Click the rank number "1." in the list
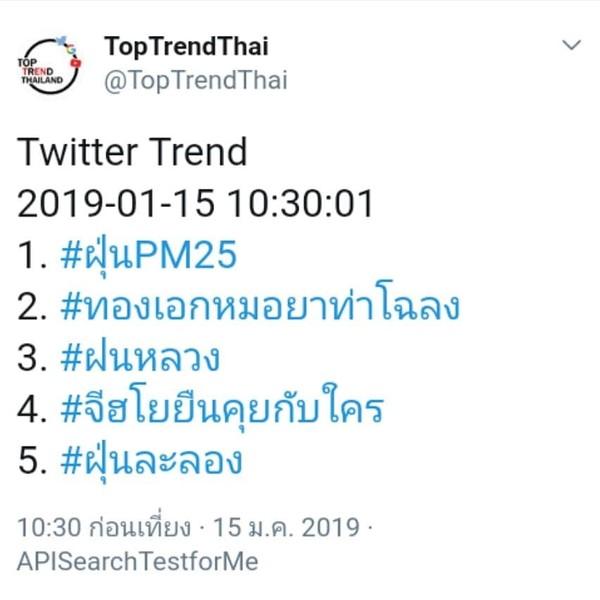The height and width of the screenshot is (600, 600). 30,257
